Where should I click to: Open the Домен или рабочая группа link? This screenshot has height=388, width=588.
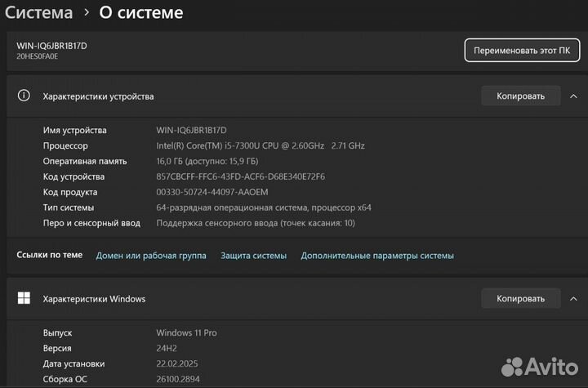(151, 256)
